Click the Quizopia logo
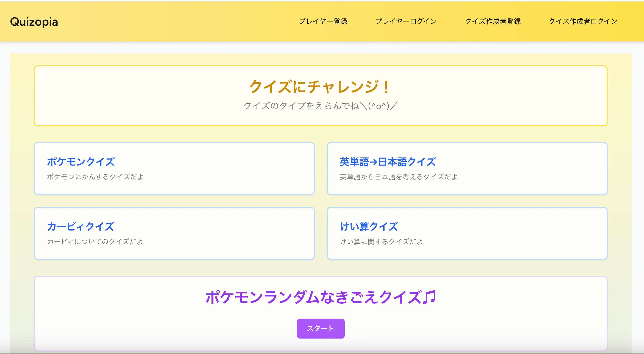644x354 pixels. [x=34, y=22]
